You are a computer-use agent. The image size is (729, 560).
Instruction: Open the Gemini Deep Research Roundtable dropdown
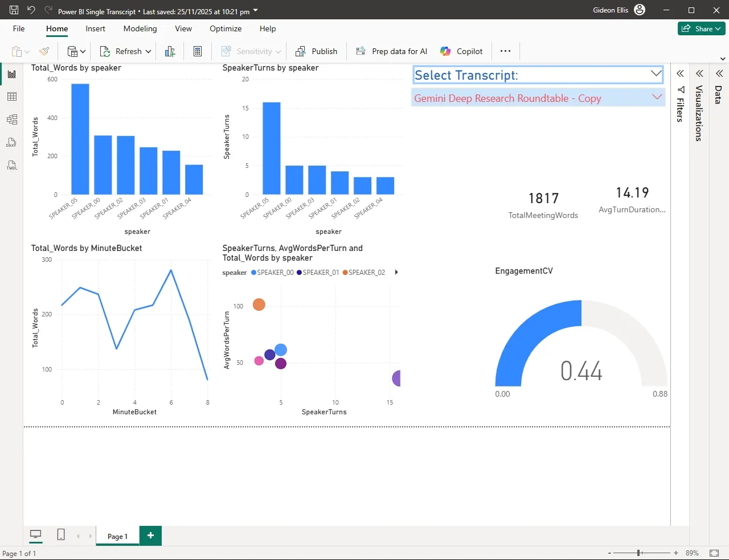point(657,97)
